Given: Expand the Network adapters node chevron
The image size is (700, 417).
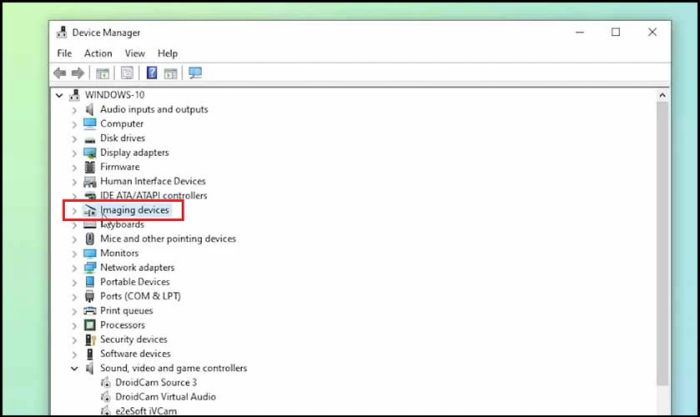Looking at the screenshot, I should click(75, 268).
